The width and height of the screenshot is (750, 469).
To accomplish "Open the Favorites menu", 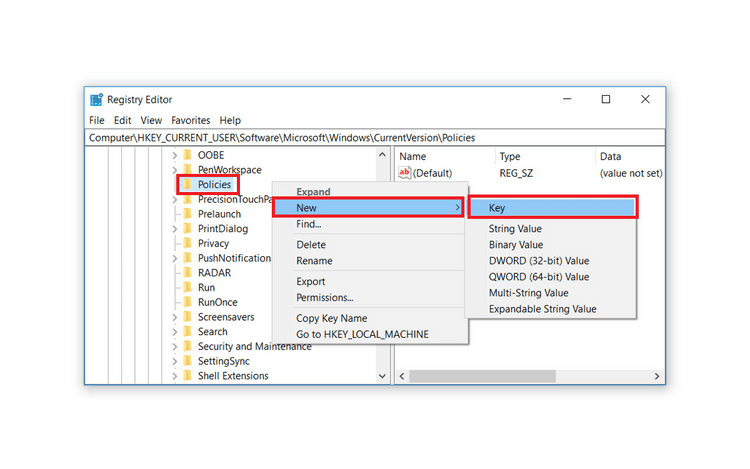I will (191, 120).
